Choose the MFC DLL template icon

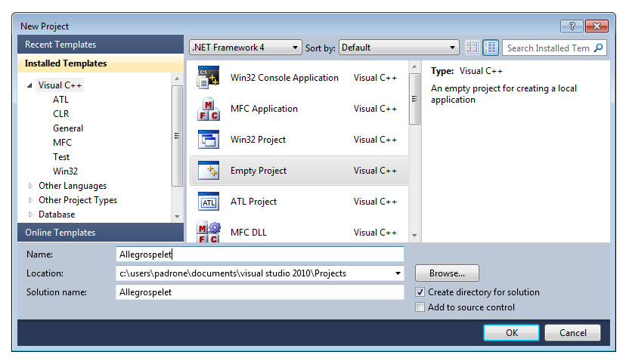coord(208,233)
